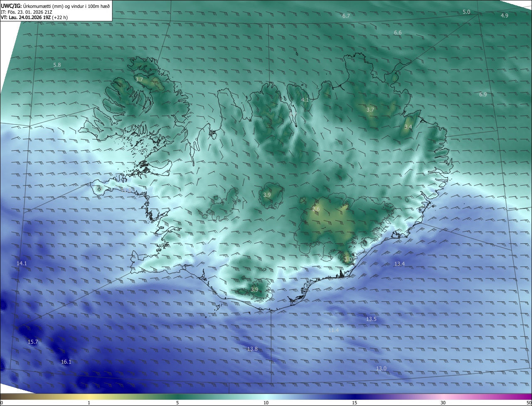Click the 6.9 value label on the map

(x=483, y=95)
